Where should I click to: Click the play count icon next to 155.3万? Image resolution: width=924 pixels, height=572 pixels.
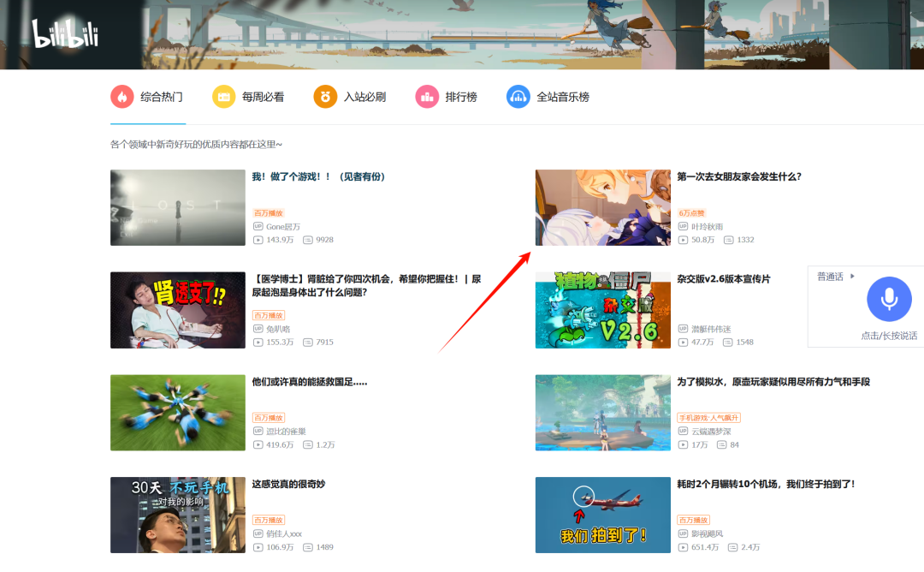[258, 342]
